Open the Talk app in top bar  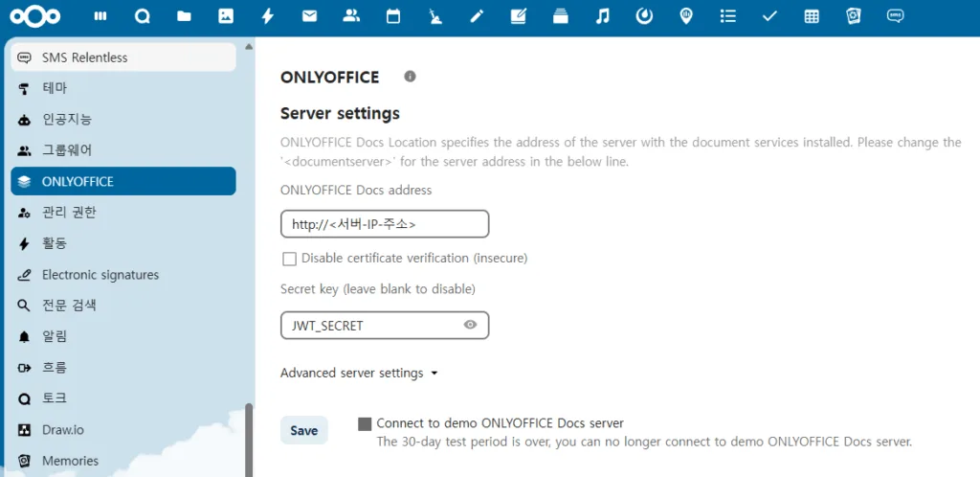tap(143, 17)
